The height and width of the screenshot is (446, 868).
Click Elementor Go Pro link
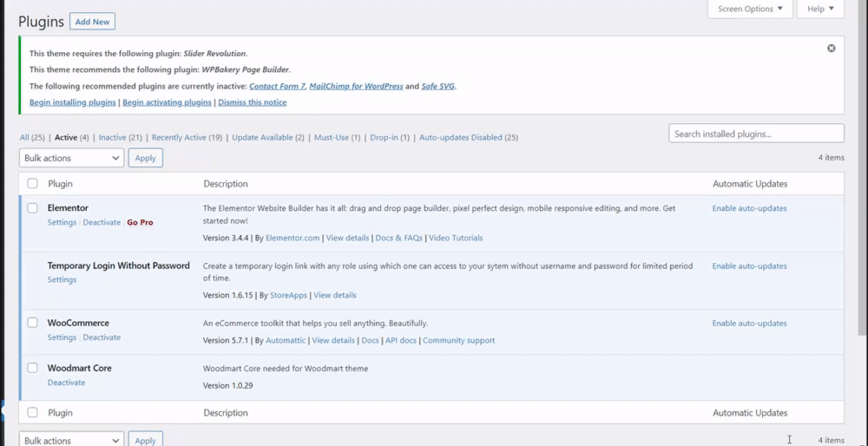click(140, 222)
